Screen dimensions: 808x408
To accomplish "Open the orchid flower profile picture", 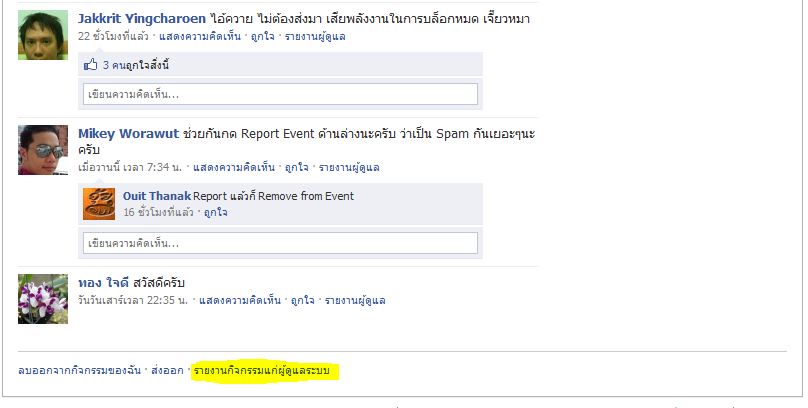I will coord(43,299).
